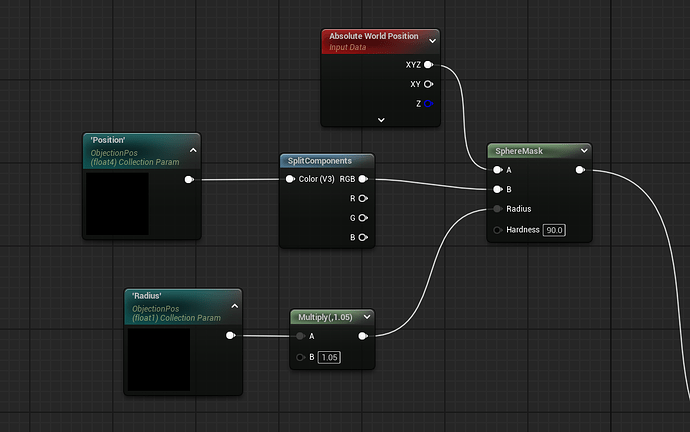Toggle the Multiply node chevron

(367, 317)
